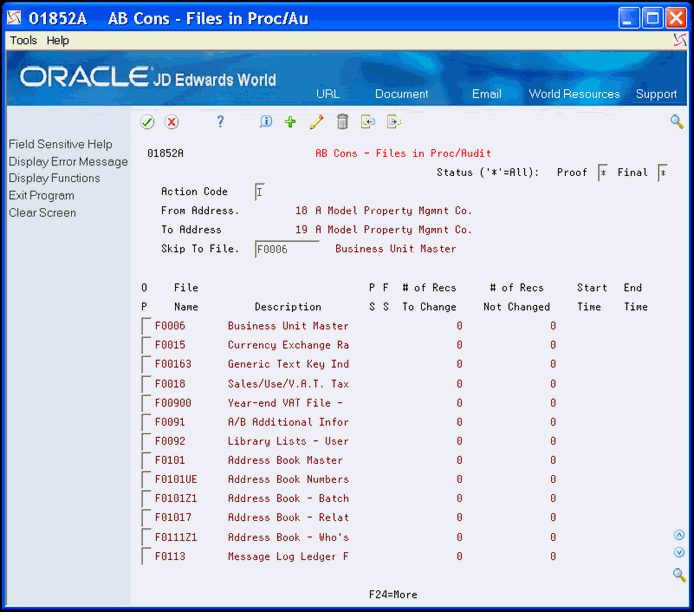This screenshot has width=694, height=612.
Task: Select Display Error Message
Action: click(68, 162)
